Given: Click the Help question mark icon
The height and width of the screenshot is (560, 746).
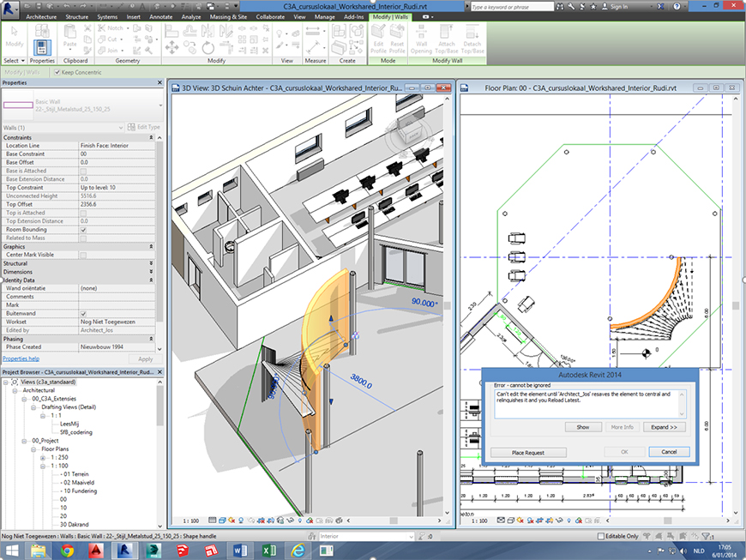Looking at the screenshot, I should click(x=677, y=6).
